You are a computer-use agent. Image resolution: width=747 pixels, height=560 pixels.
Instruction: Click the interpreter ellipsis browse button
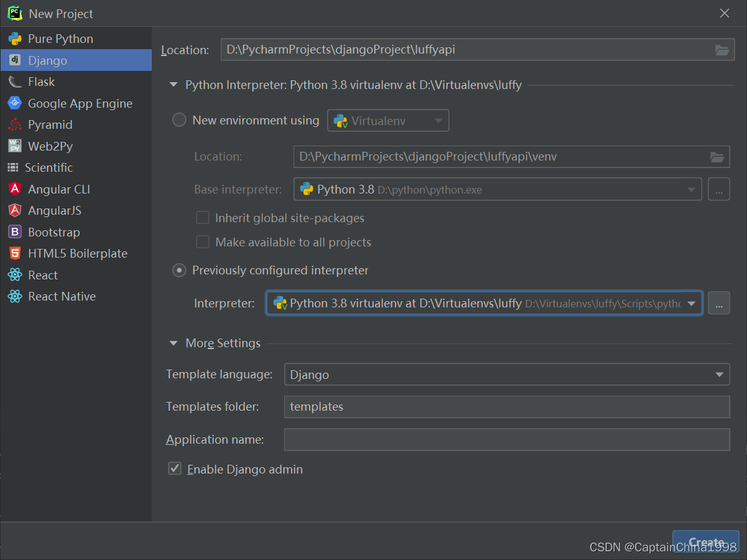(719, 303)
